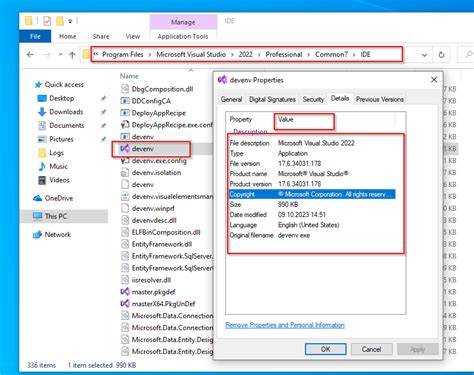Select the Language property row
Viewport: 474px width, 375px height.
312,225
